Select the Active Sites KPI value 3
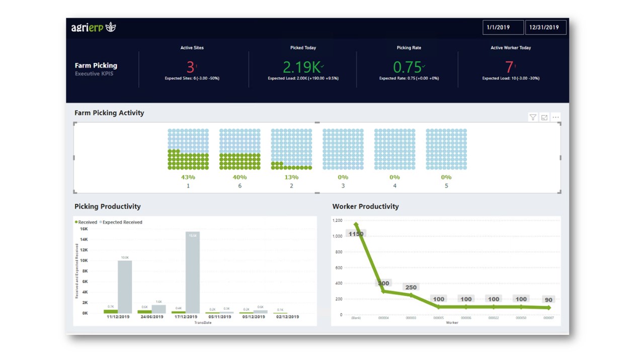Screen dimensions: 644x362 (191, 67)
